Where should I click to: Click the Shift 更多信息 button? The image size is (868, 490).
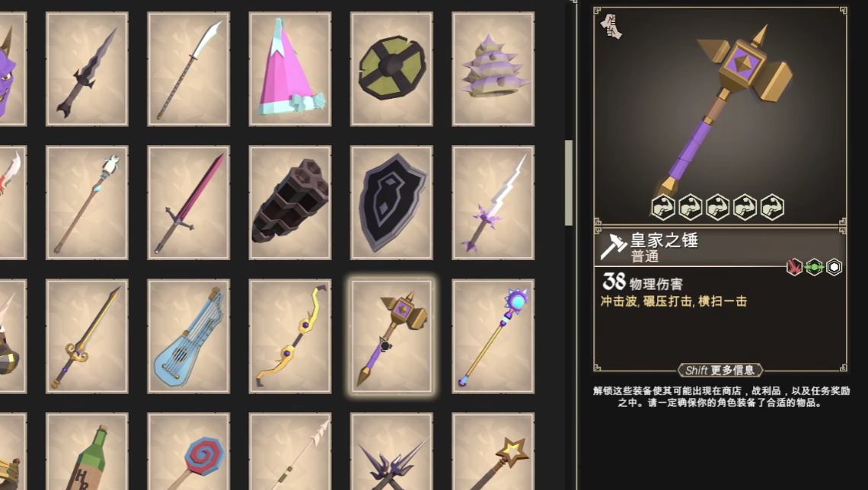click(720, 370)
